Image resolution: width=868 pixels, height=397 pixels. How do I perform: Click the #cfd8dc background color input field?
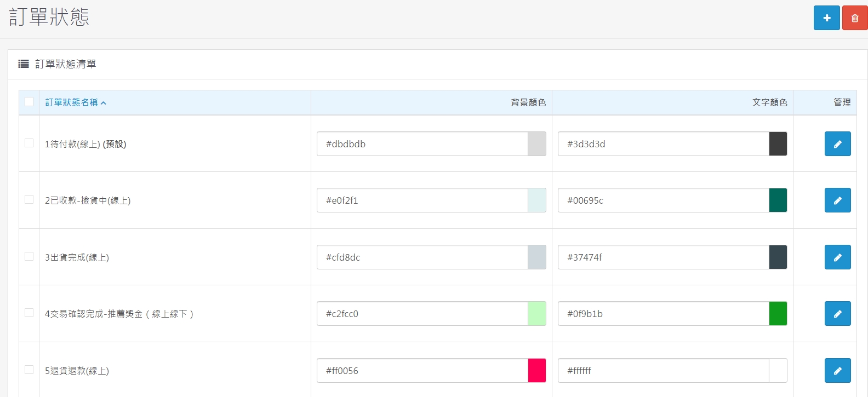pos(422,257)
